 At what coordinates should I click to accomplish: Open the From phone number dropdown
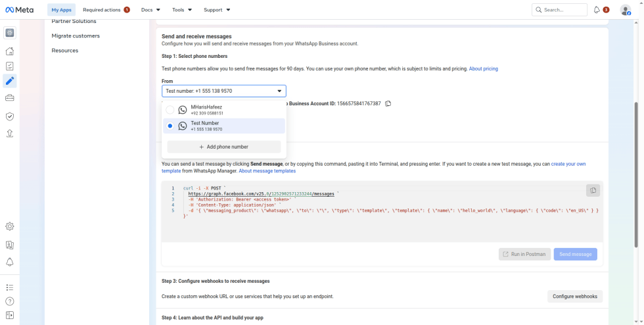pyautogui.click(x=224, y=91)
